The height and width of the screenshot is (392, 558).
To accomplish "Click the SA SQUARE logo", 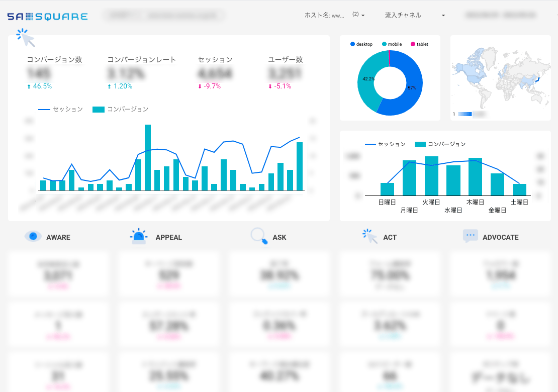I will [47, 17].
